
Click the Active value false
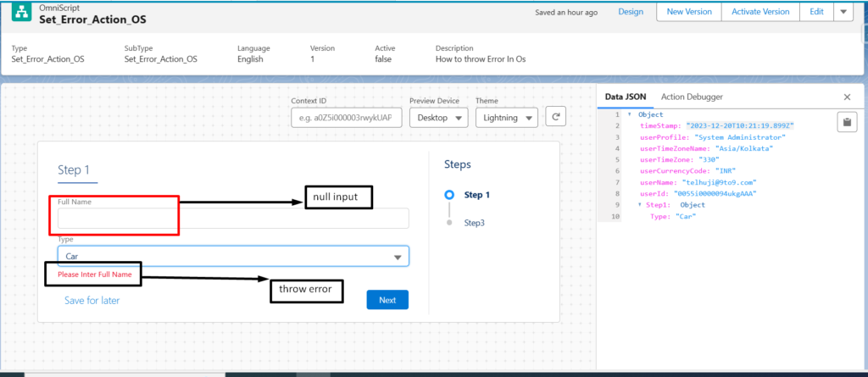click(383, 59)
